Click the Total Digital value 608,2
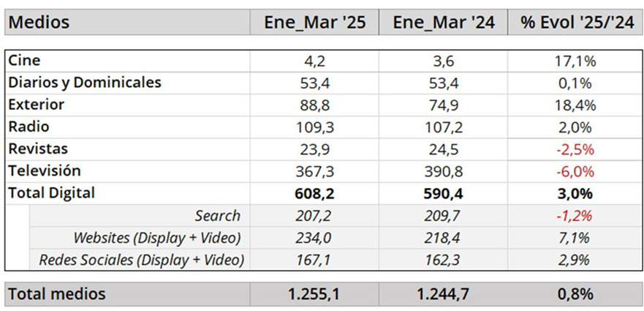The width and height of the screenshot is (644, 311). [317, 193]
